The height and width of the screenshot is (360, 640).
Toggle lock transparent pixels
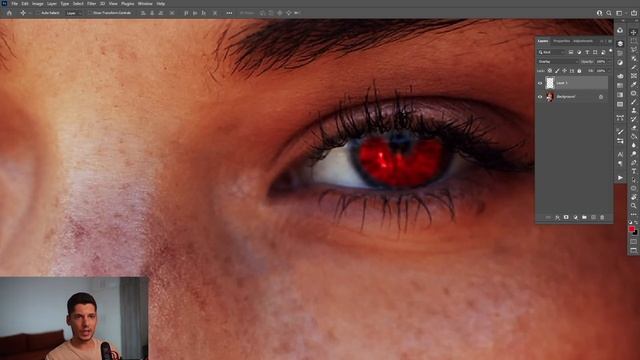(x=550, y=71)
